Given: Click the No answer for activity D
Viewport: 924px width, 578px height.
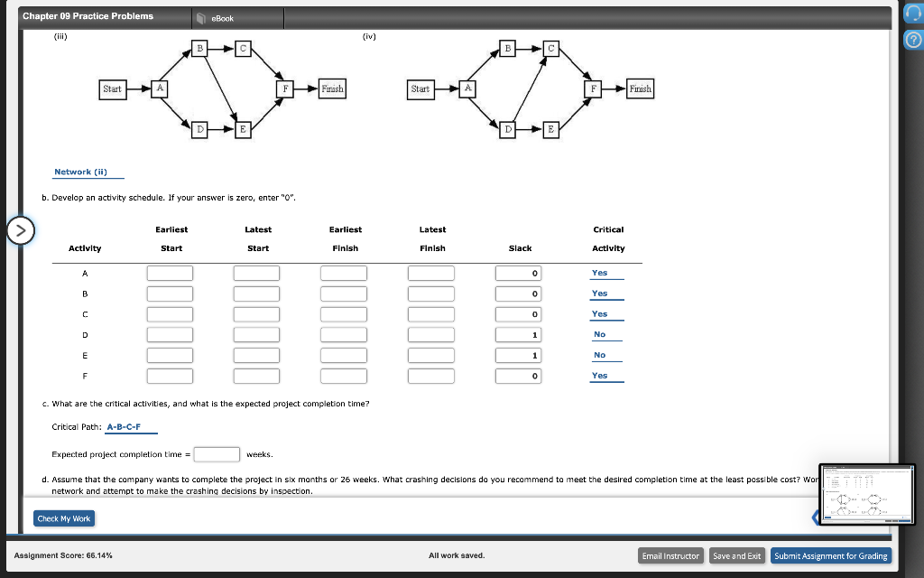Looking at the screenshot, I should 599,334.
